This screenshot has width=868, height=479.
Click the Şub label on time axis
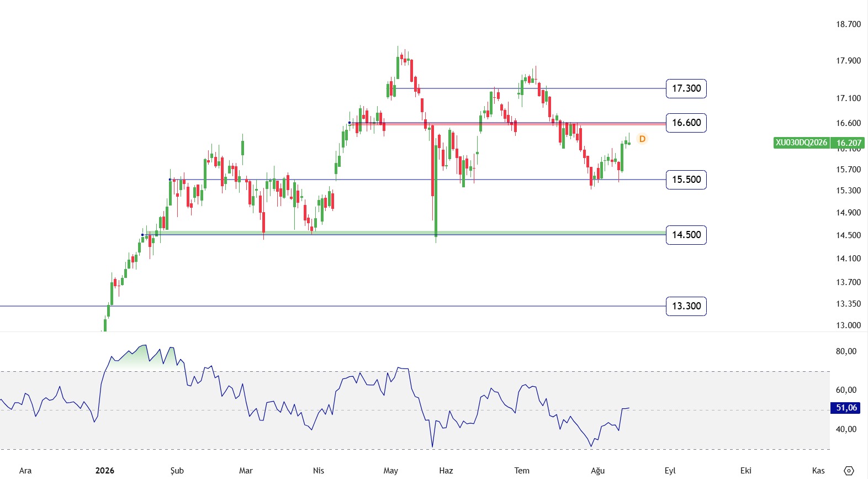(177, 471)
